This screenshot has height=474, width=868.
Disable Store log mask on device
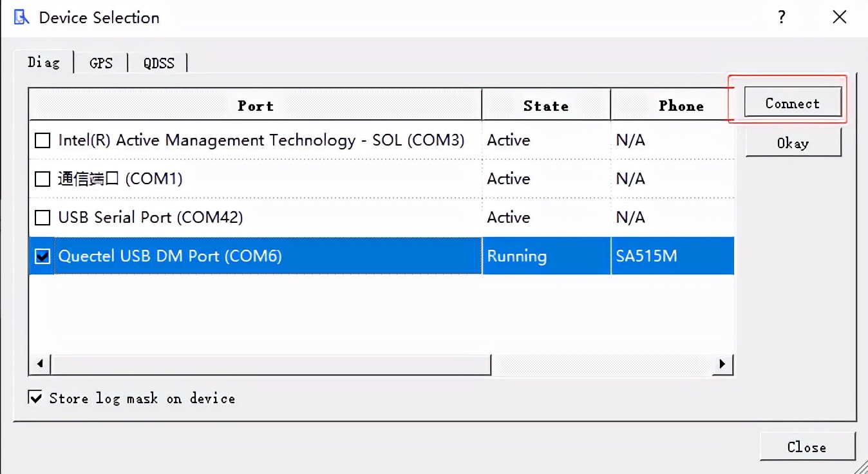(x=35, y=397)
